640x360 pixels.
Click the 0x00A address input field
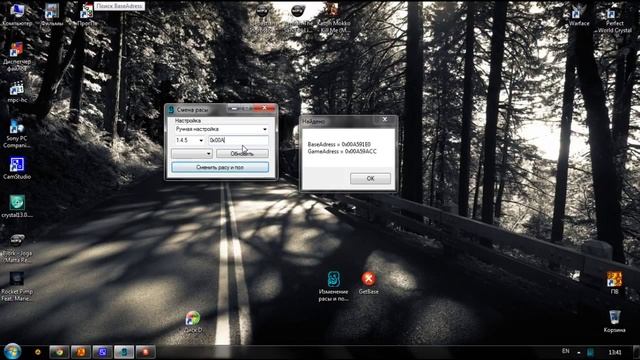point(238,140)
